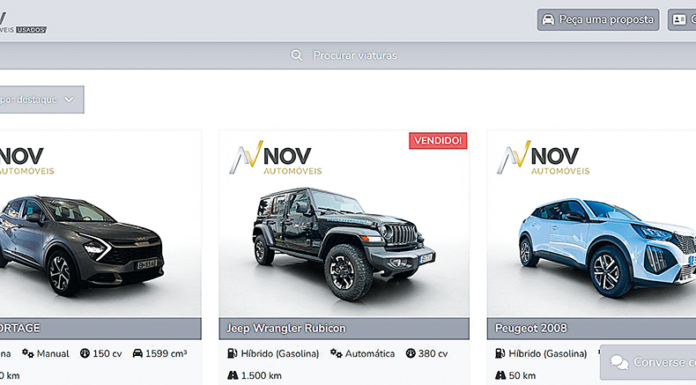This screenshot has height=385, width=696.
Task: Click the fuel pump icon on Jeep card
Action: (x=232, y=353)
